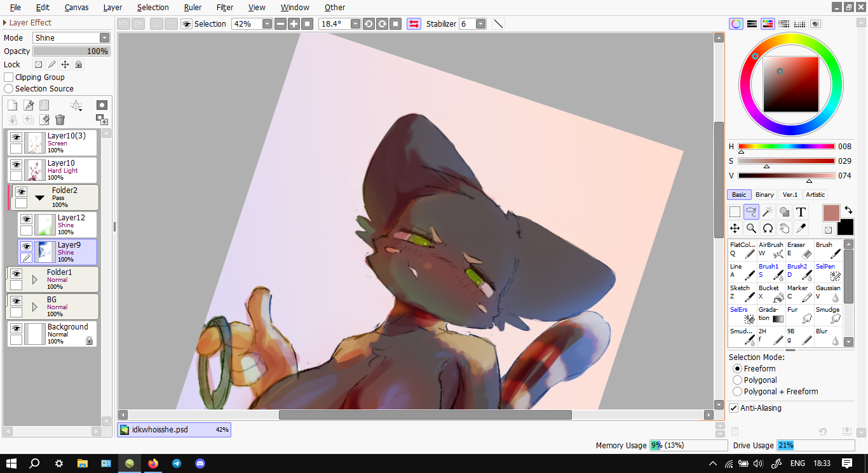Zoom out with the minus button
868x473 pixels.
(x=280, y=23)
